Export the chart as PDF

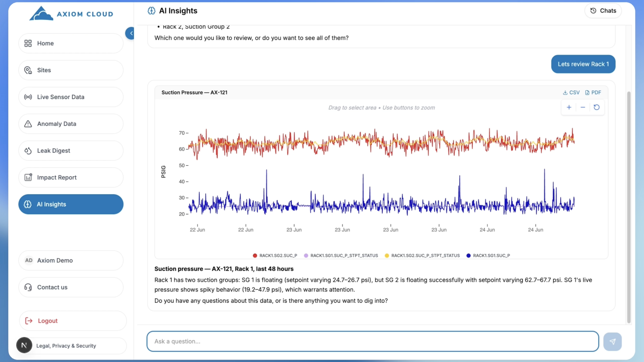click(x=593, y=93)
